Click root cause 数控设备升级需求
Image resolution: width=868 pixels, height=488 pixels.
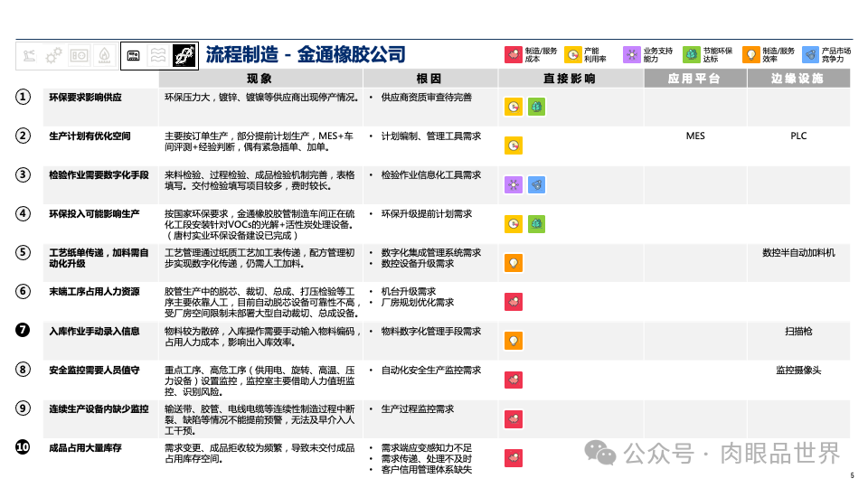pos(418,264)
